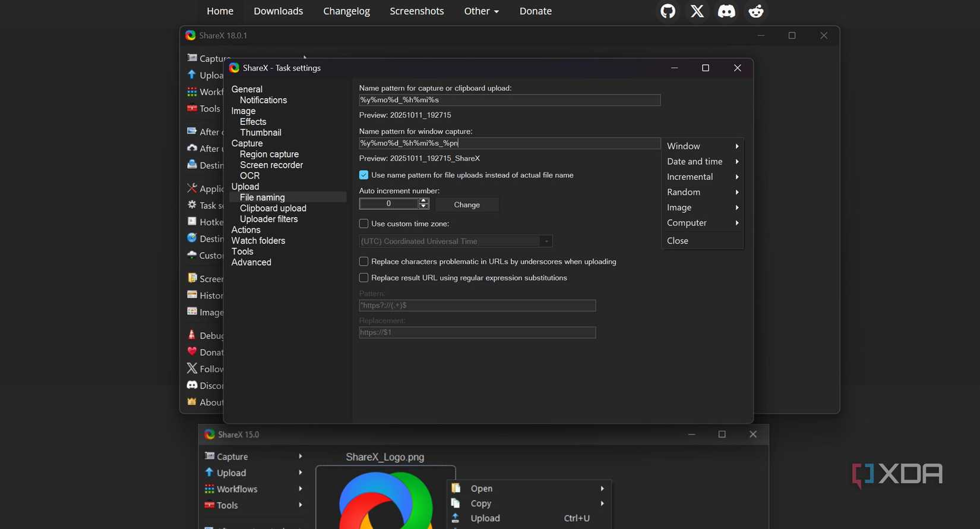This screenshot has width=980, height=529.
Task: Open the Screenshots link in the website navigation
Action: tap(417, 11)
